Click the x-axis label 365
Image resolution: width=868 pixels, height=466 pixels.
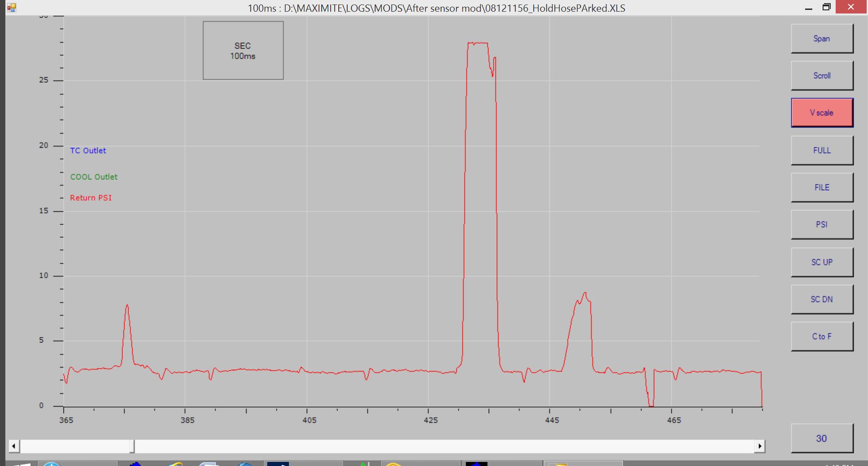tap(66, 420)
